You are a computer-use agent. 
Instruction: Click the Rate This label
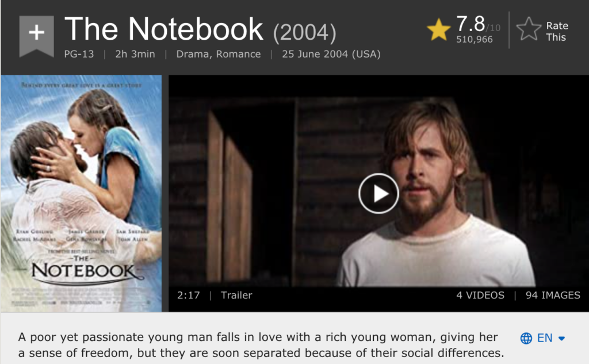(557, 31)
